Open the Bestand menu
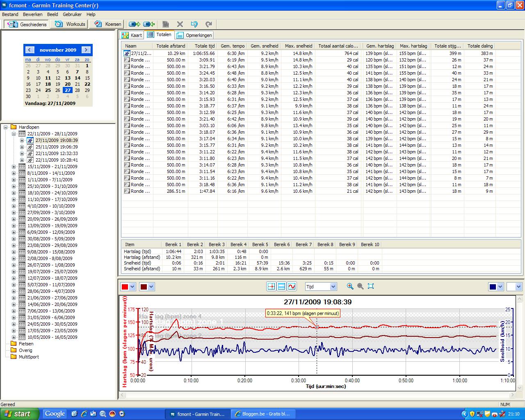 tap(10, 14)
